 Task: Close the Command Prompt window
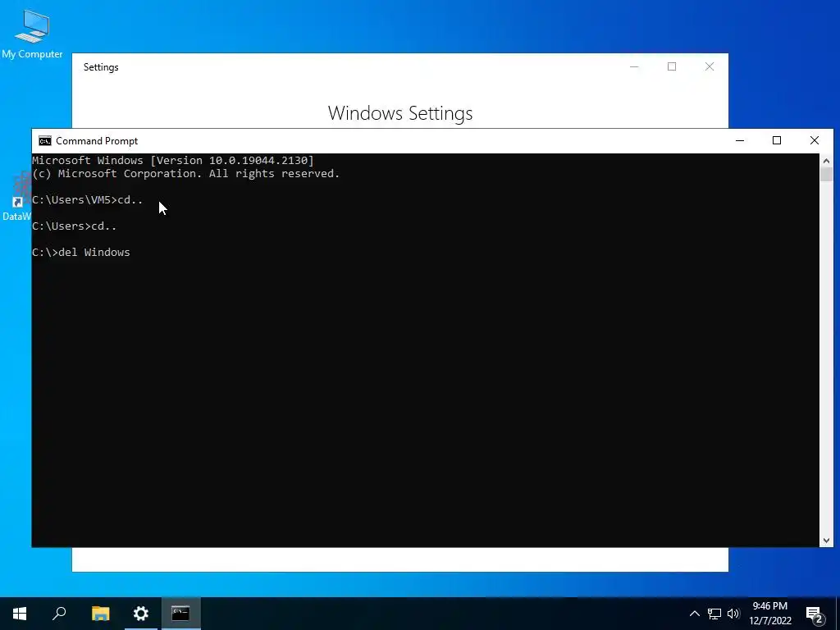[815, 140]
